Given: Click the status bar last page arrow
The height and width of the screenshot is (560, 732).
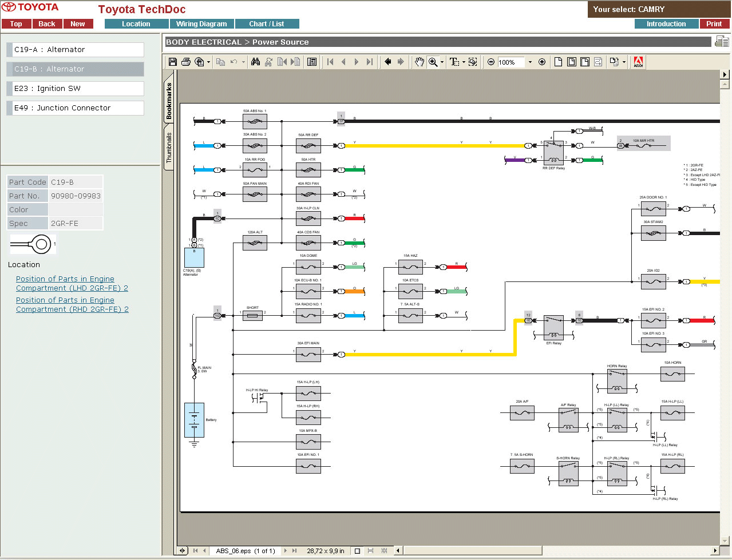Looking at the screenshot, I should [295, 551].
